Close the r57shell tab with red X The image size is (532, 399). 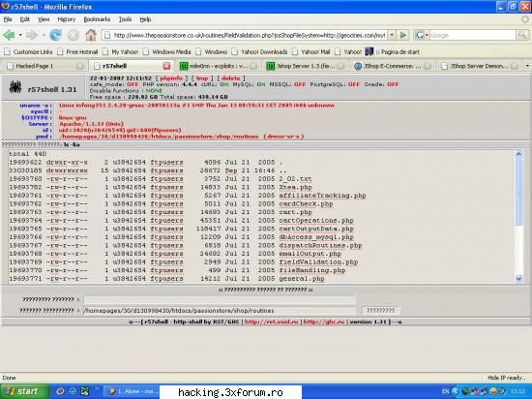click(166, 66)
